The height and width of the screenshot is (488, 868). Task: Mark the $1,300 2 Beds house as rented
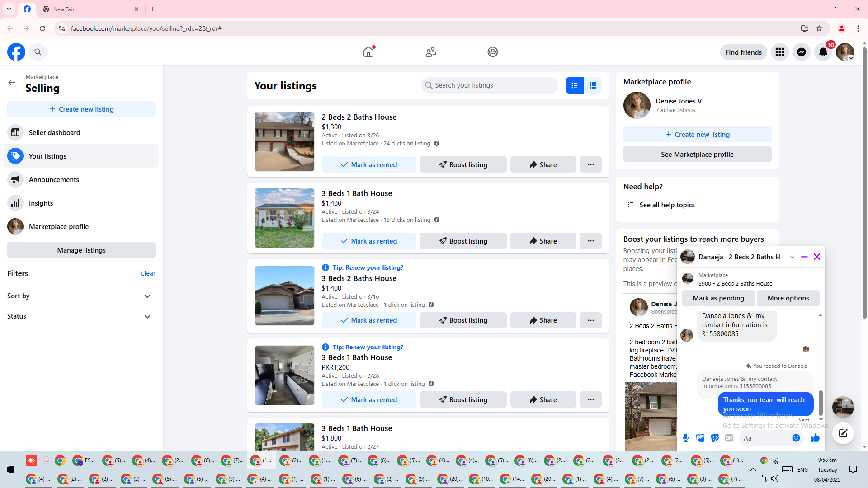point(368,165)
